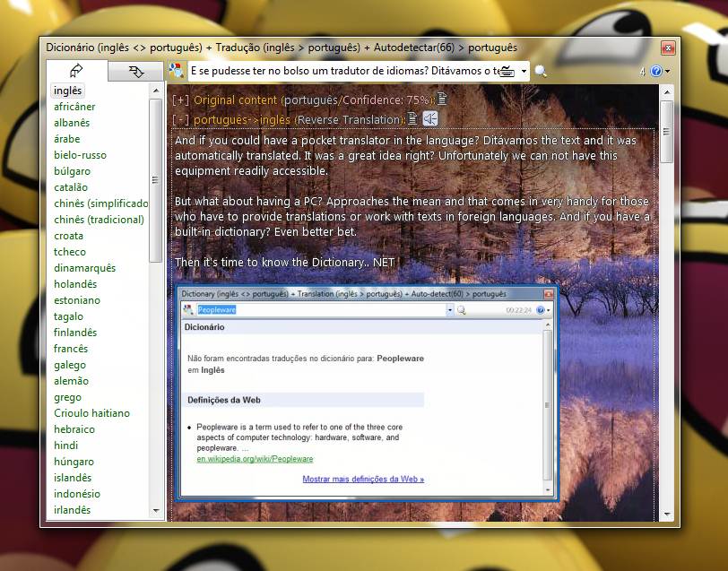The image size is (728, 571).
Task: Click the translation pane scroll-up arrow
Action: tap(667, 92)
